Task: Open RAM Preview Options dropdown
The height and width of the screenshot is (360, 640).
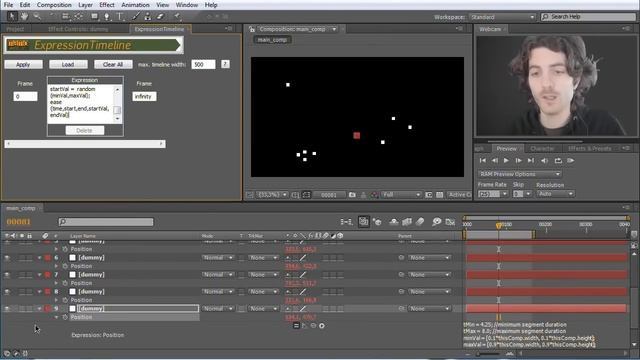Action: point(519,174)
